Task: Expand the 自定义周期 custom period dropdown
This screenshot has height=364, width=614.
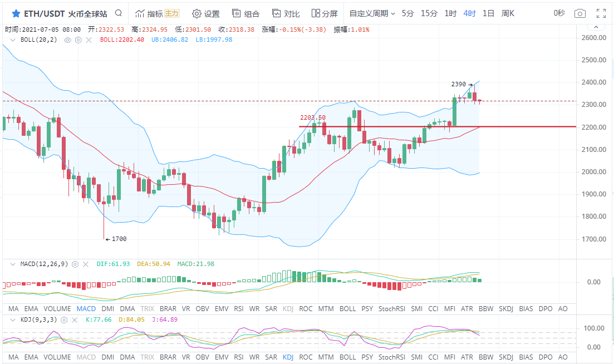Action: 372,14
